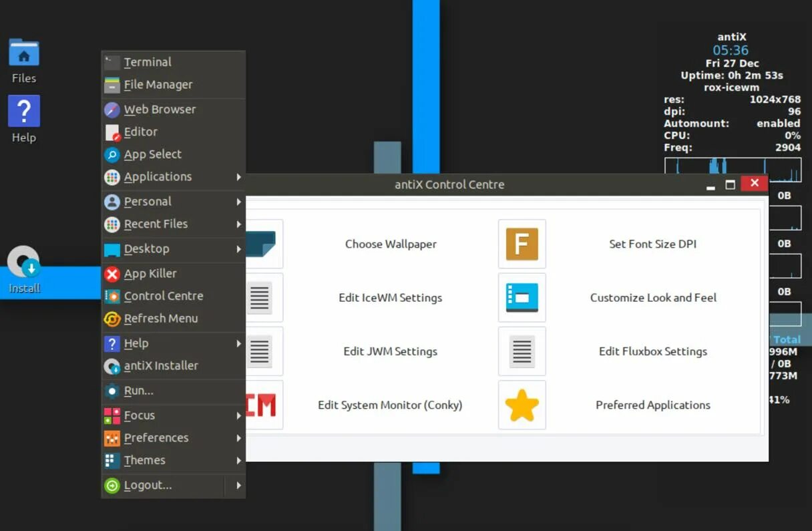Screen dimensions: 812x531
Task: Click the Choose Wallpaper icon
Action: pos(262,244)
